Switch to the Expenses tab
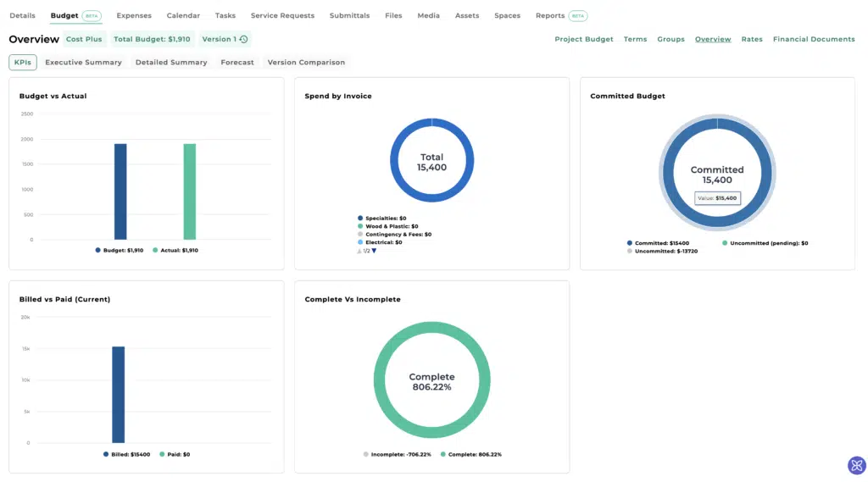The width and height of the screenshot is (868, 482). [134, 15]
